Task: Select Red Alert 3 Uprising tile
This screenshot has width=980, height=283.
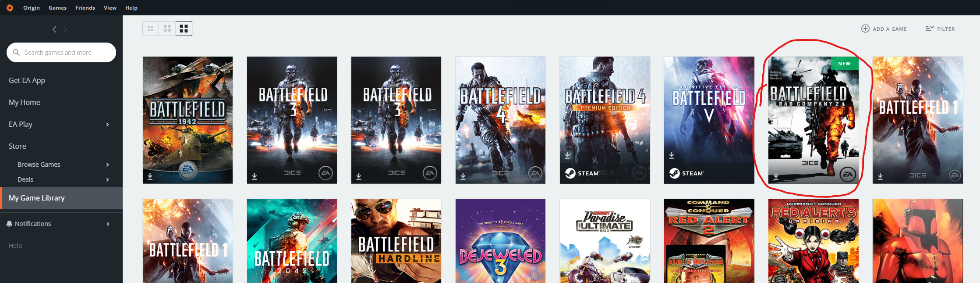Action: [x=814, y=241]
